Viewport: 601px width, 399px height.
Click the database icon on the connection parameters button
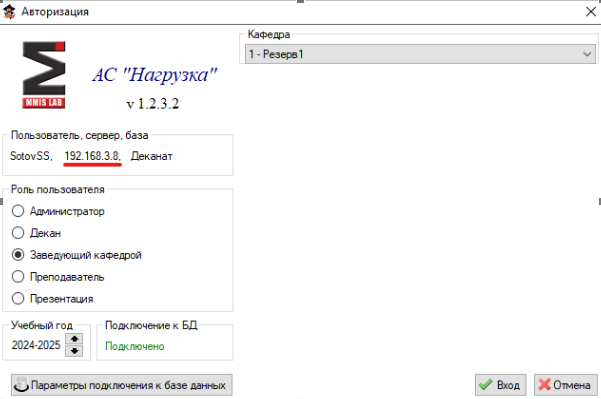(x=21, y=385)
